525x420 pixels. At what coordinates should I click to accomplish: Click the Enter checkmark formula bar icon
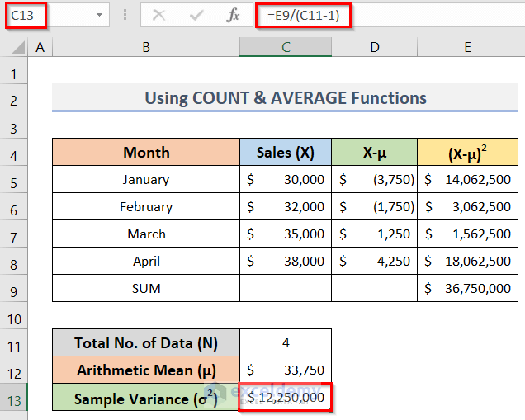[196, 15]
